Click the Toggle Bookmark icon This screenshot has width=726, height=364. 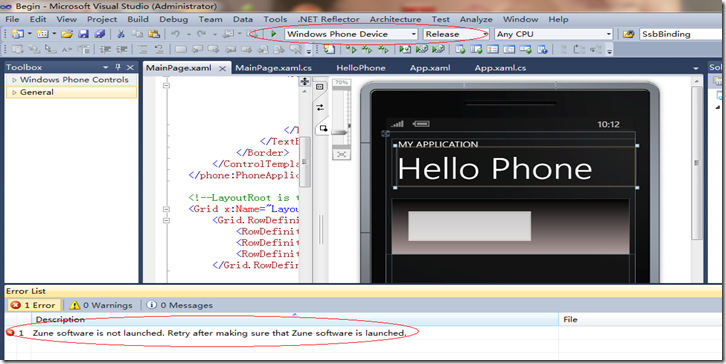pyautogui.click(x=181, y=49)
